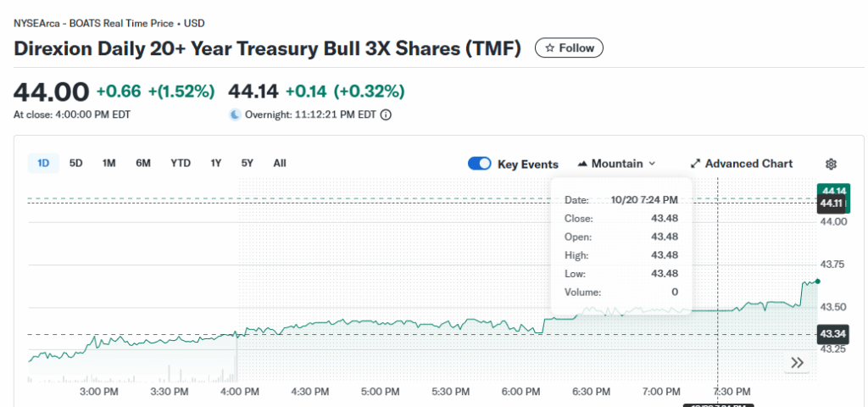Image resolution: width=868 pixels, height=407 pixels.
Task: Select the 5Y range tab
Action: (247, 163)
